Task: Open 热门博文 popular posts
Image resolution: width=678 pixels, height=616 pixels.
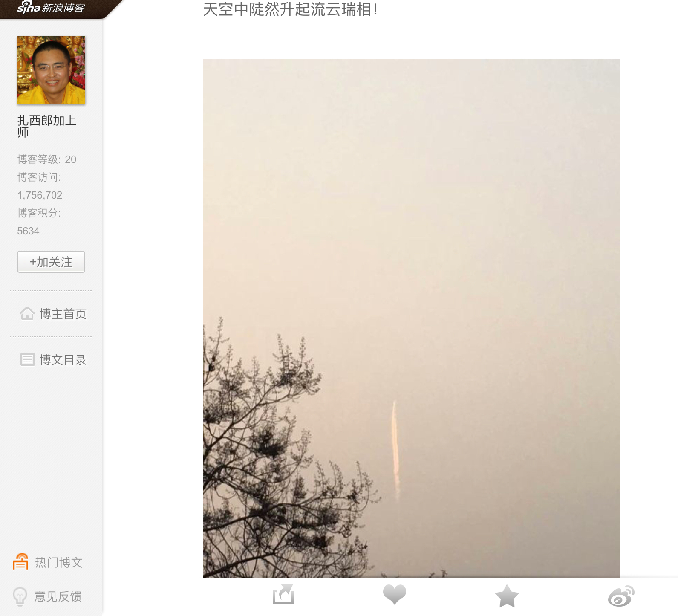Action: tap(58, 562)
